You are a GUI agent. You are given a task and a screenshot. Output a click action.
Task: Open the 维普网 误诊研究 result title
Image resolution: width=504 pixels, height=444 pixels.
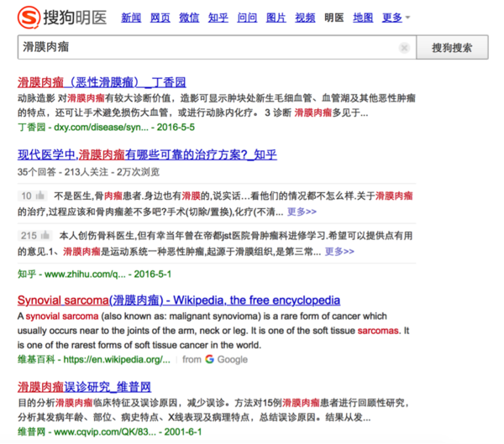point(84,386)
